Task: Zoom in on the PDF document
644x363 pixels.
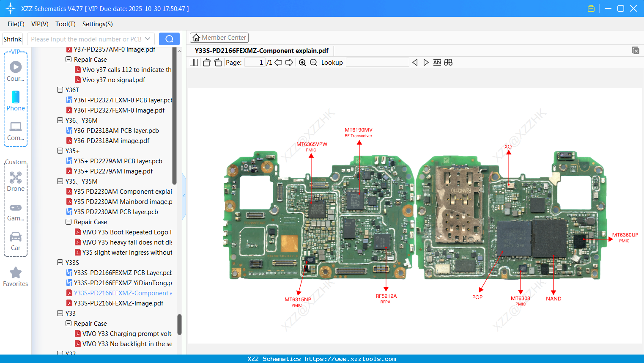Action: tap(302, 62)
